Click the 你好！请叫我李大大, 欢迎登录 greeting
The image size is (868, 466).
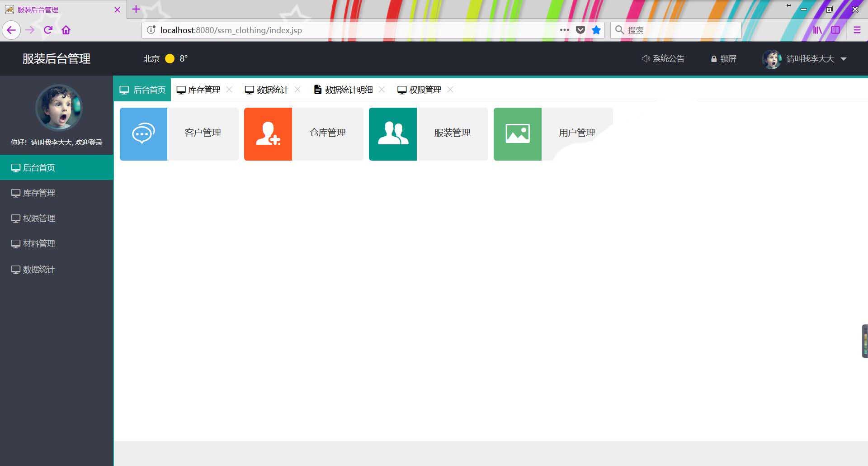(57, 142)
